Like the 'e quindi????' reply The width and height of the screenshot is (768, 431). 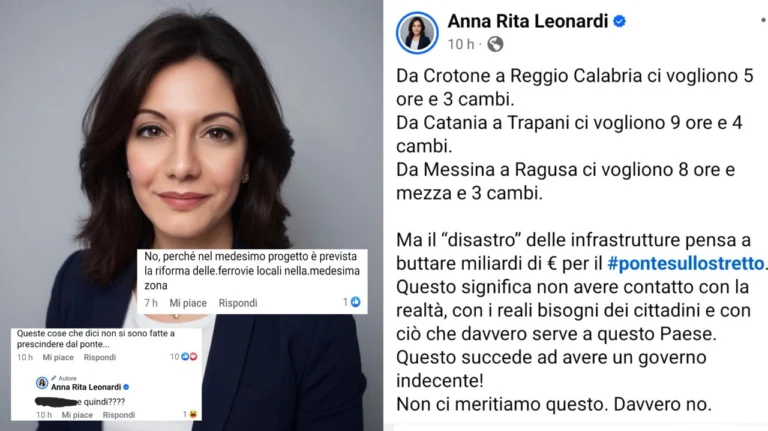[77, 415]
